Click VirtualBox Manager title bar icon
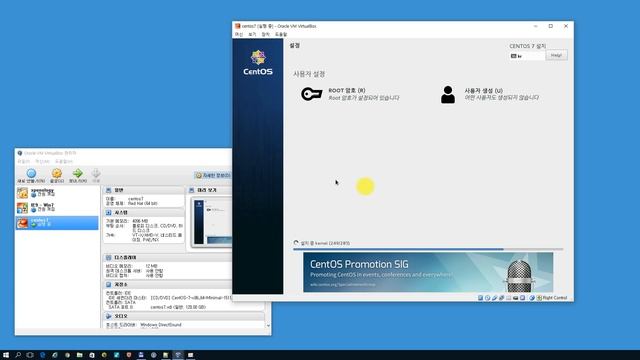640x360 pixels. pyautogui.click(x=20, y=153)
